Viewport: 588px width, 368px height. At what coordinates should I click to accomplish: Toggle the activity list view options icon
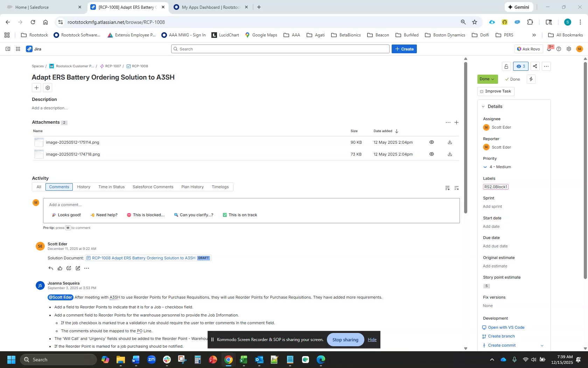point(447,188)
